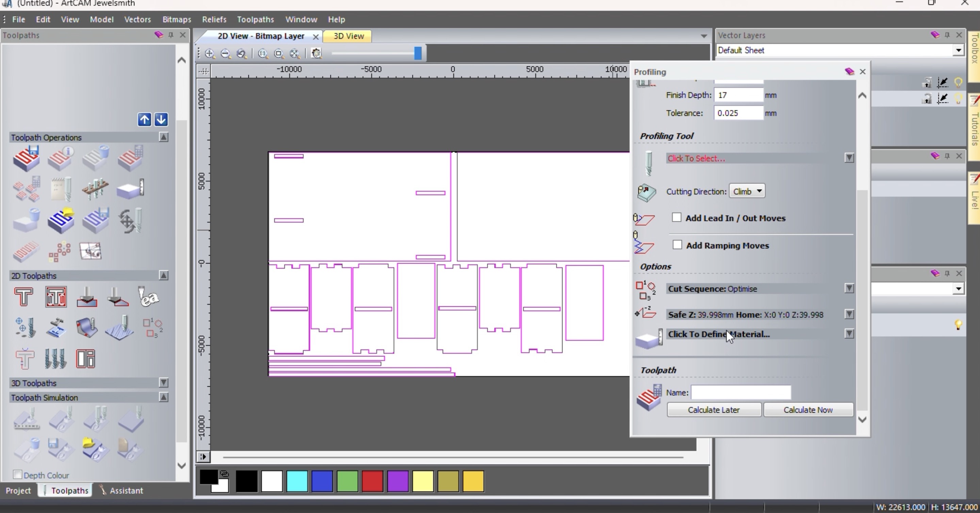The height and width of the screenshot is (513, 980).
Task: Expand the Safe Z and Home settings
Action: coord(849,314)
